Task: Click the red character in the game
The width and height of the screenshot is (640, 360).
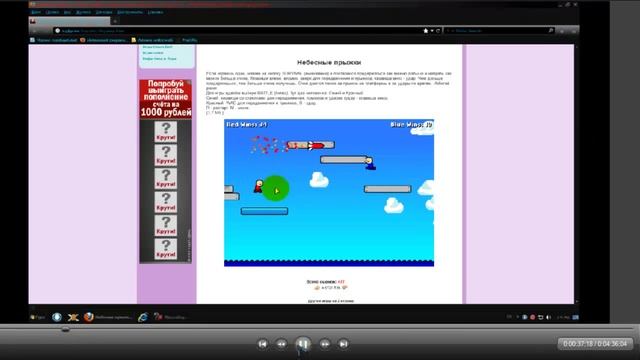Action: (x=258, y=186)
